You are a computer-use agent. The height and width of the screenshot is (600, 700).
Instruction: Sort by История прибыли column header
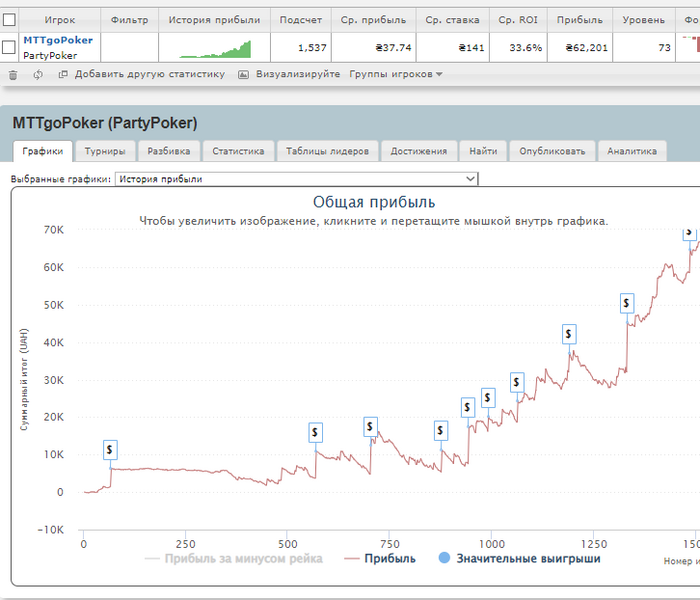click(214, 20)
